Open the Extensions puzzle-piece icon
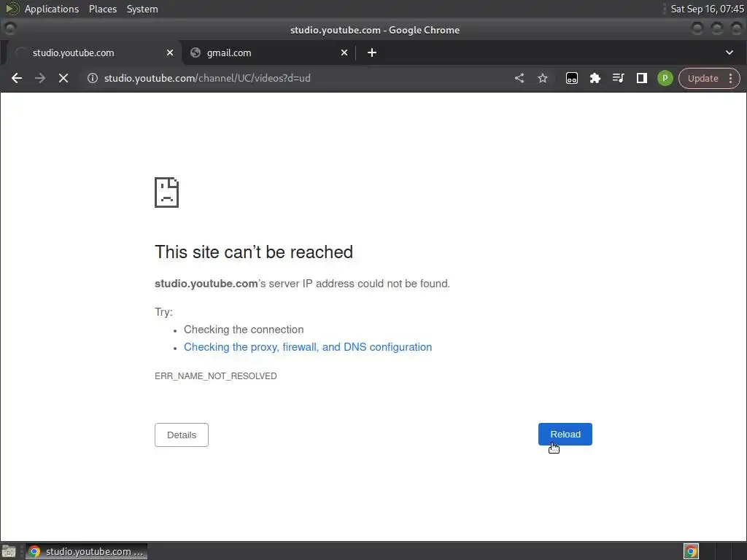 point(595,78)
